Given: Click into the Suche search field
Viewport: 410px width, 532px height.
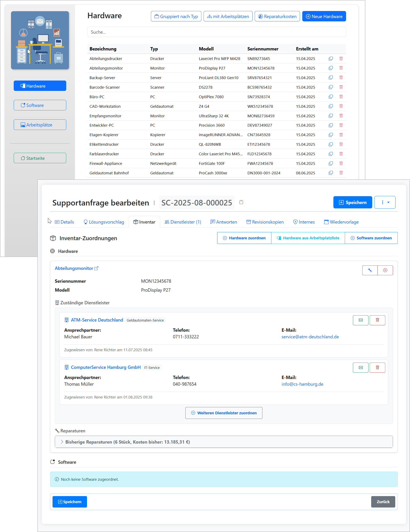Looking at the screenshot, I should pos(216,32).
